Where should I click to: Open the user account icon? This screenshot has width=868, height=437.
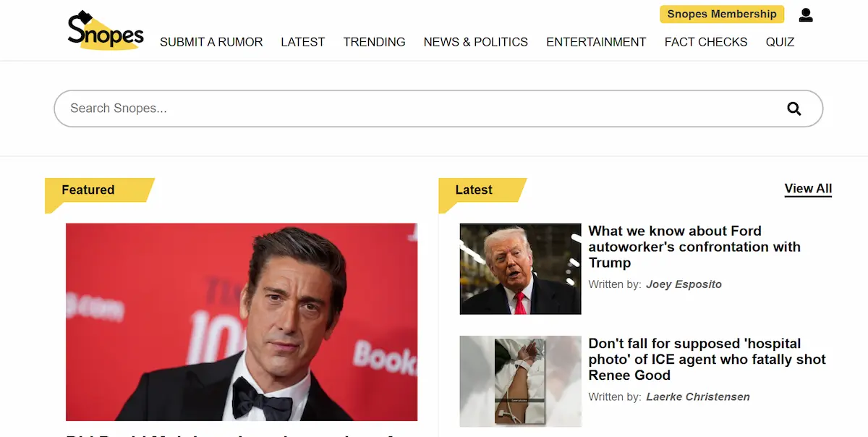click(806, 14)
